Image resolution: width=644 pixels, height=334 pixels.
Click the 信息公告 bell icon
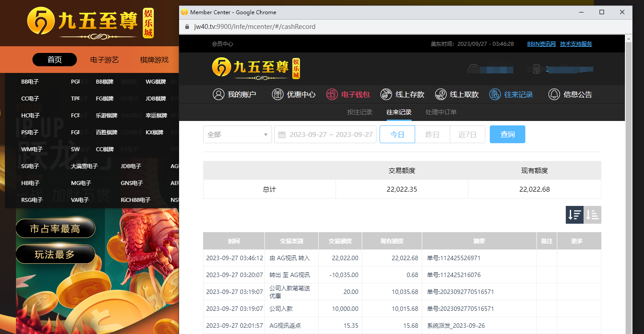(554, 94)
